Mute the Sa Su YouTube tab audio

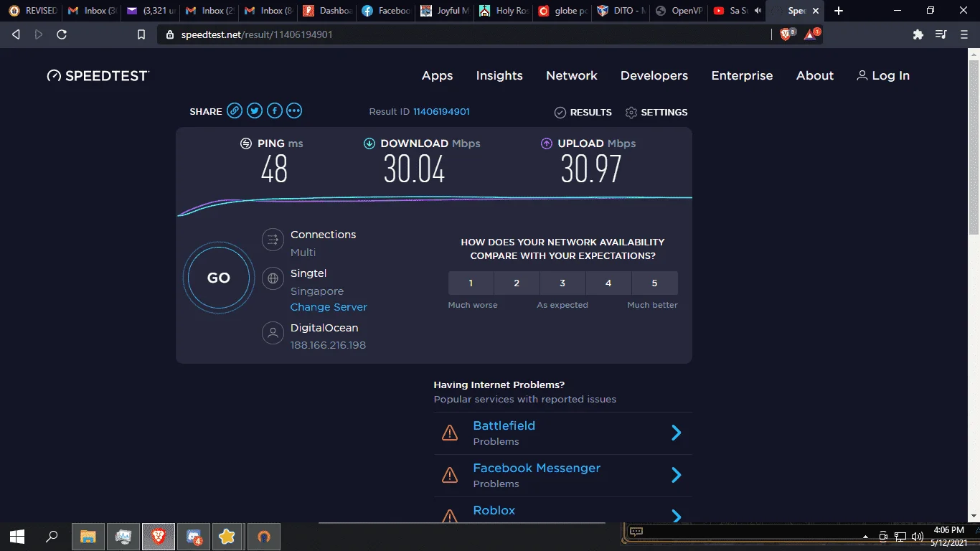coord(758,11)
